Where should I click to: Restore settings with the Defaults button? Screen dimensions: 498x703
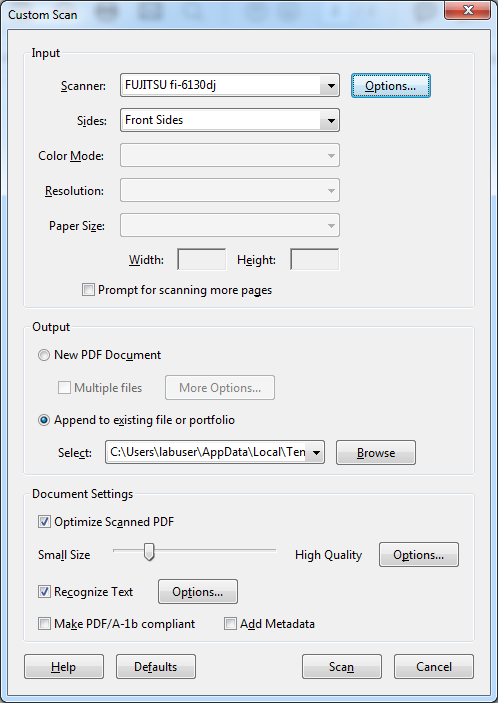pyautogui.click(x=156, y=667)
